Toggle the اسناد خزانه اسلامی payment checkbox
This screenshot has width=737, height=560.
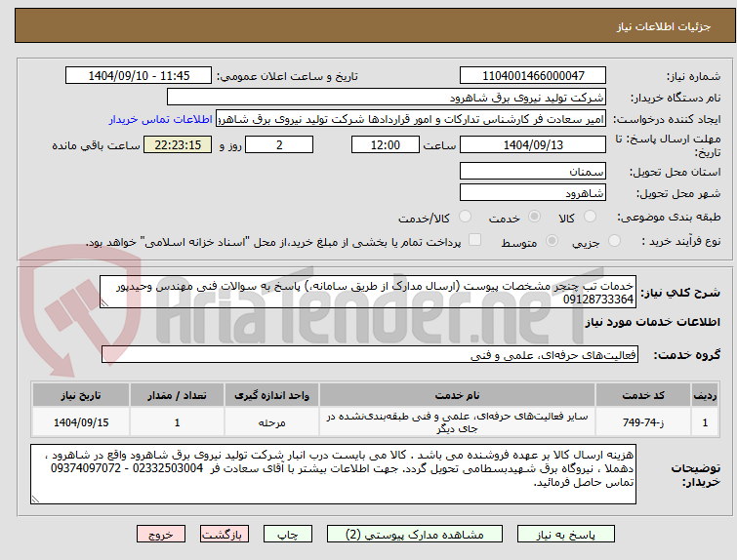tap(475, 240)
